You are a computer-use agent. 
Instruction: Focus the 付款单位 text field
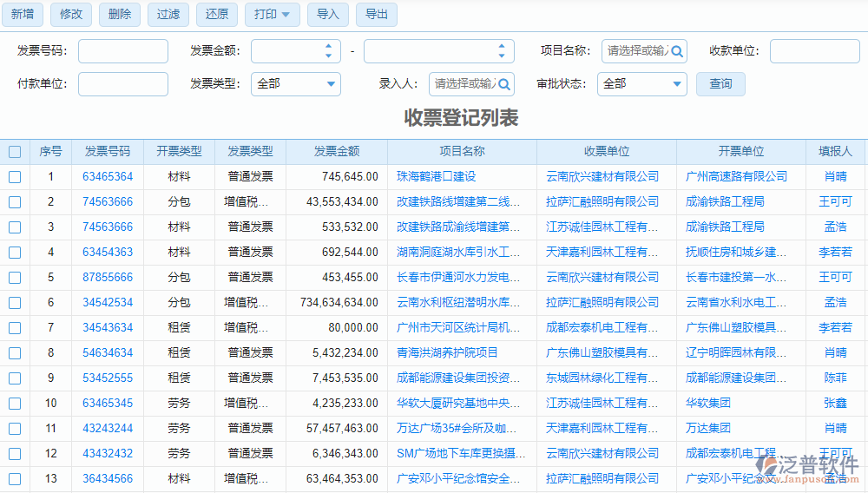123,84
